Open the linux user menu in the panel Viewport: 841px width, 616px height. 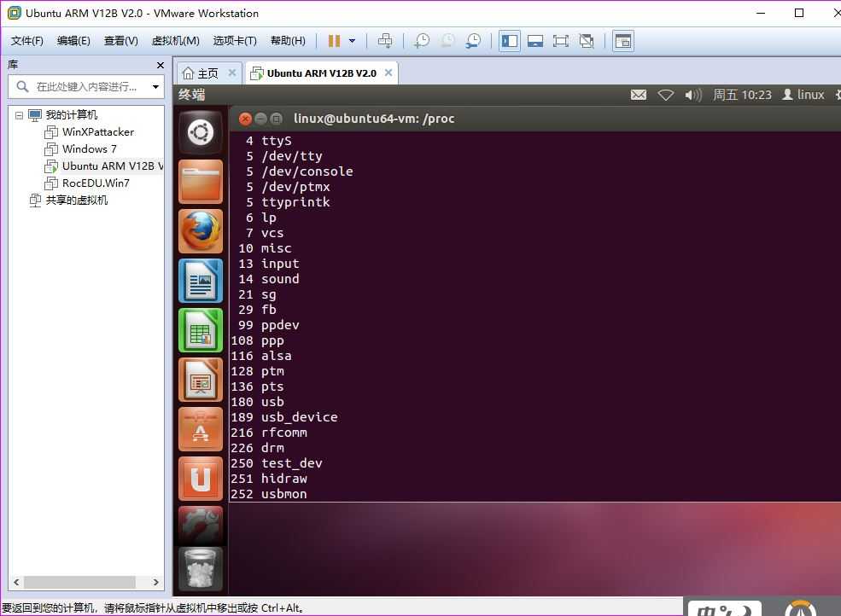(803, 95)
